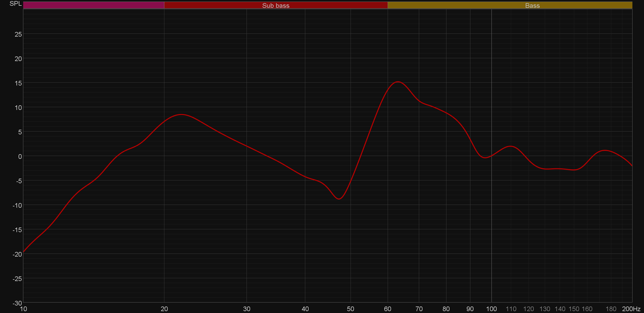Click the 30 Hz frequency axis label

tap(247, 309)
